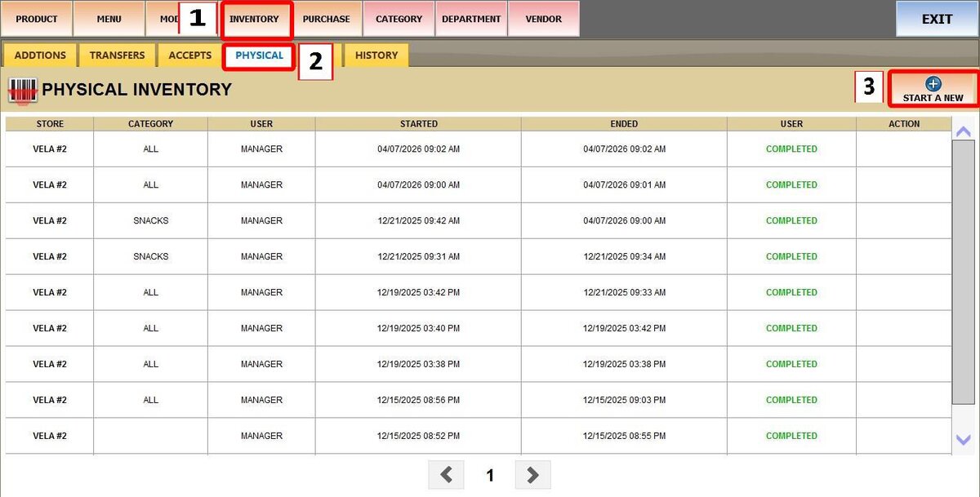Viewport: 980px width, 497px height.
Task: Click the ENDED column header
Action: pyautogui.click(x=624, y=124)
